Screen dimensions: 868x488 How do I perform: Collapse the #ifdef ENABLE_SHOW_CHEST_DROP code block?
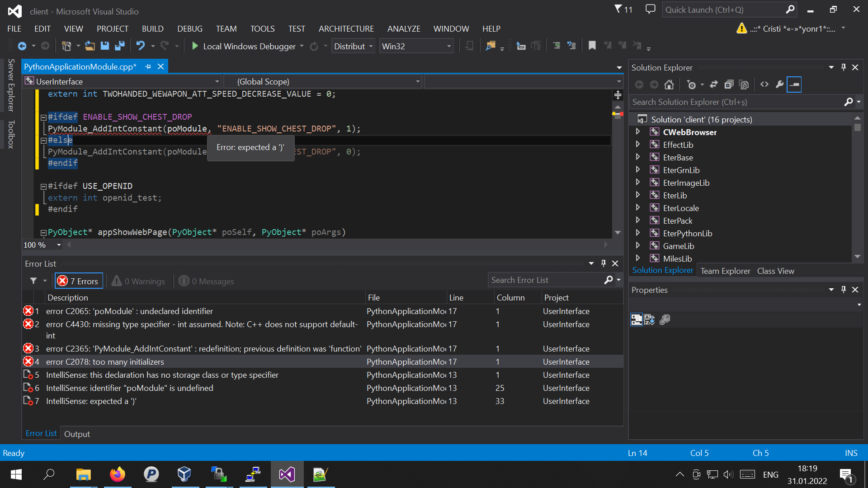43,117
